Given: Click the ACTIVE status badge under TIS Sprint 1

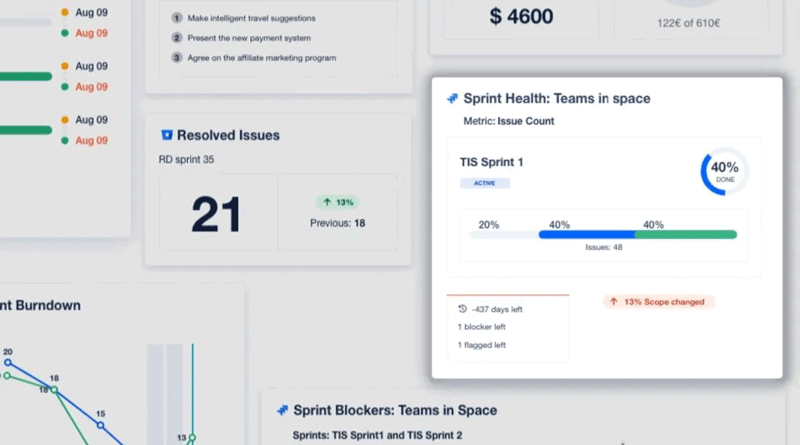Looking at the screenshot, I should point(485,183).
